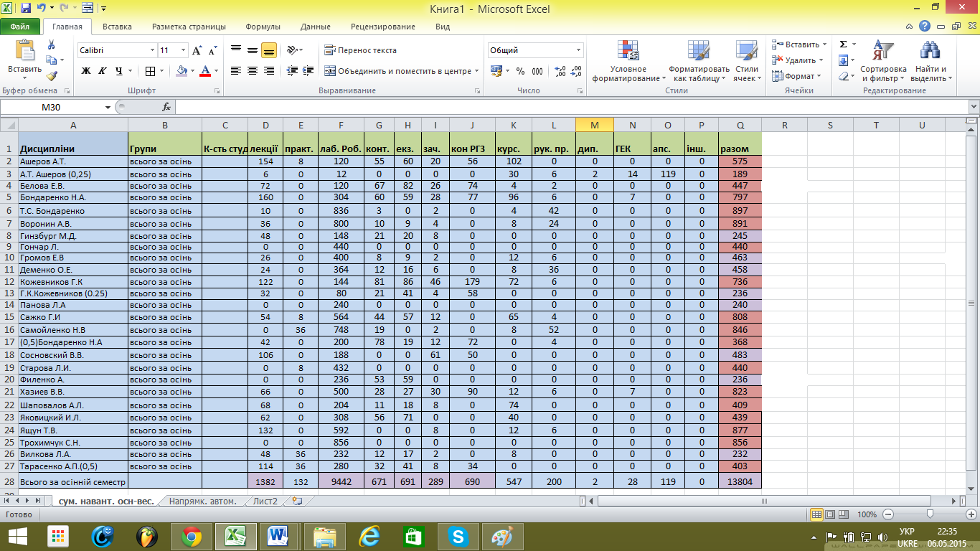Click the percent style icon
The height and width of the screenshot is (551, 980).
[x=520, y=71]
